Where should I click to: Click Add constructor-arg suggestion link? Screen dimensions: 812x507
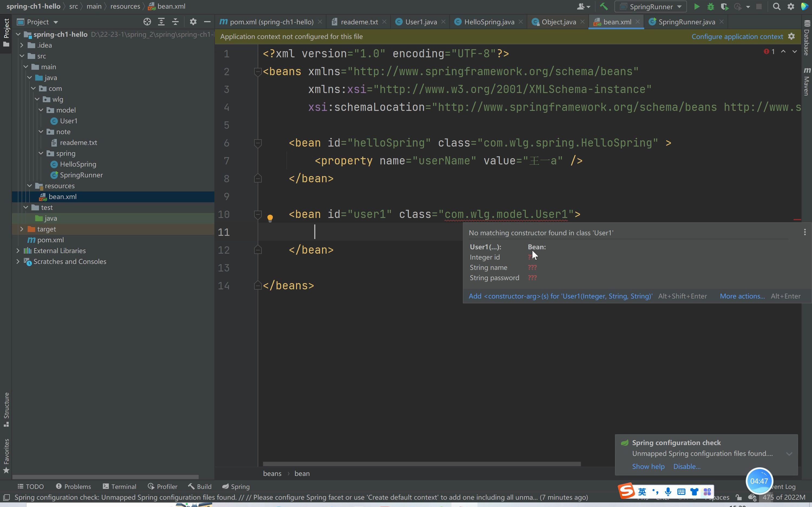[561, 296]
